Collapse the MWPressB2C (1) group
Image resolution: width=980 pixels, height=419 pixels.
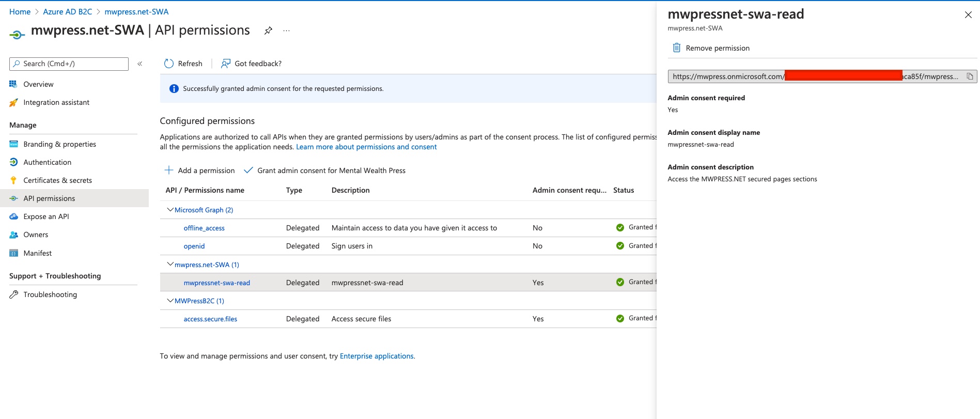[170, 300]
